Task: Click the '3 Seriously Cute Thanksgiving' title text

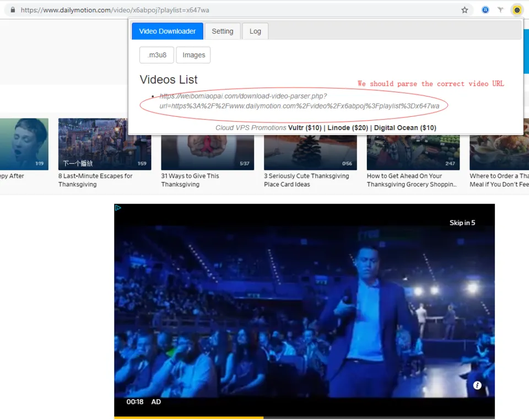Action: [x=306, y=176]
